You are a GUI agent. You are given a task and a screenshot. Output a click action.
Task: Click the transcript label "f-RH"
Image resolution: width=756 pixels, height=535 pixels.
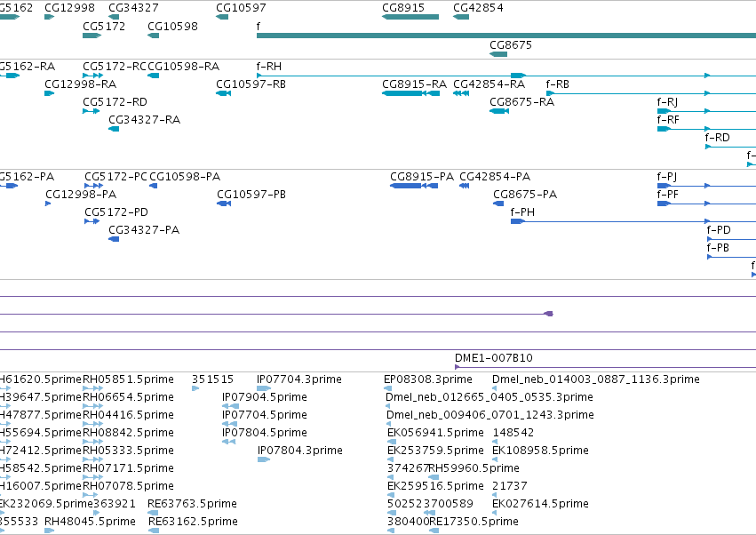click(x=269, y=66)
